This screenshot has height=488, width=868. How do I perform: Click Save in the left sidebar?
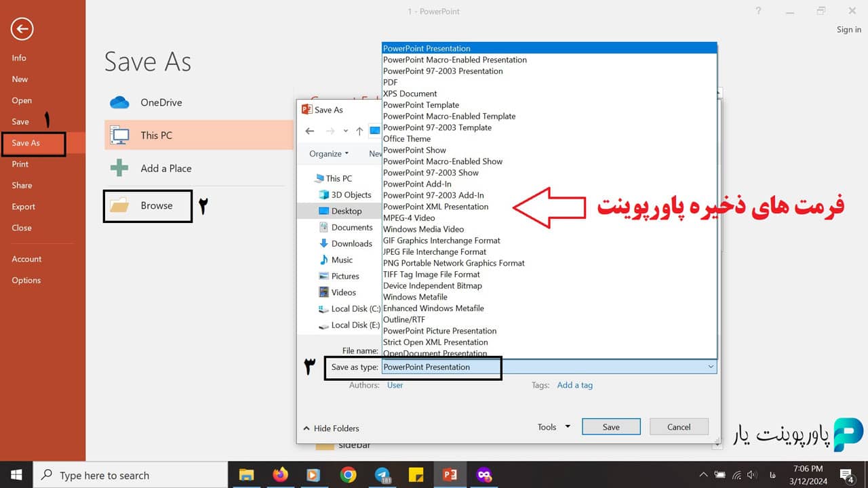click(20, 121)
